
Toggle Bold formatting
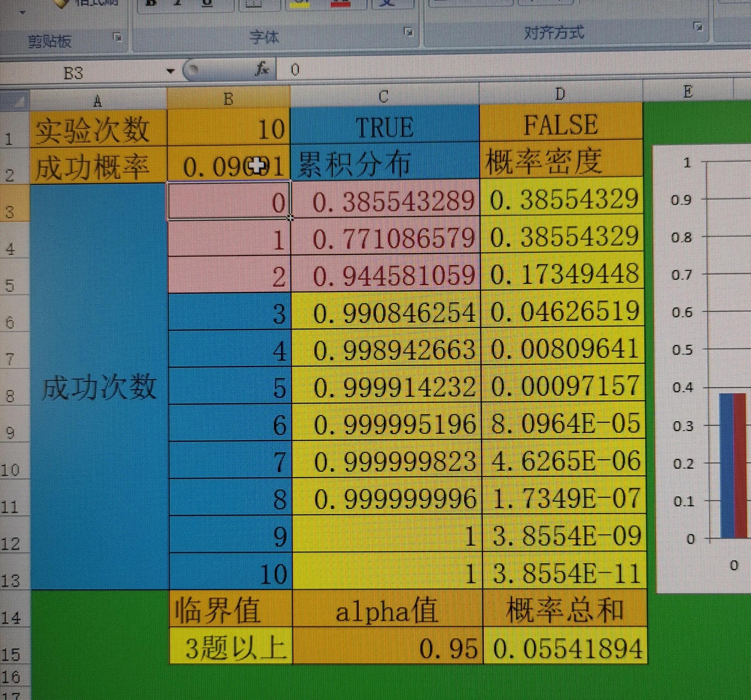[150, 2]
